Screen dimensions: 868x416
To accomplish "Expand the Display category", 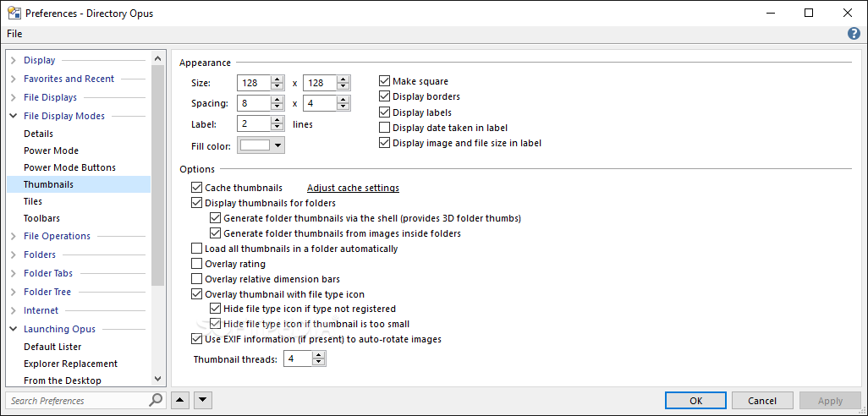I will [14, 60].
